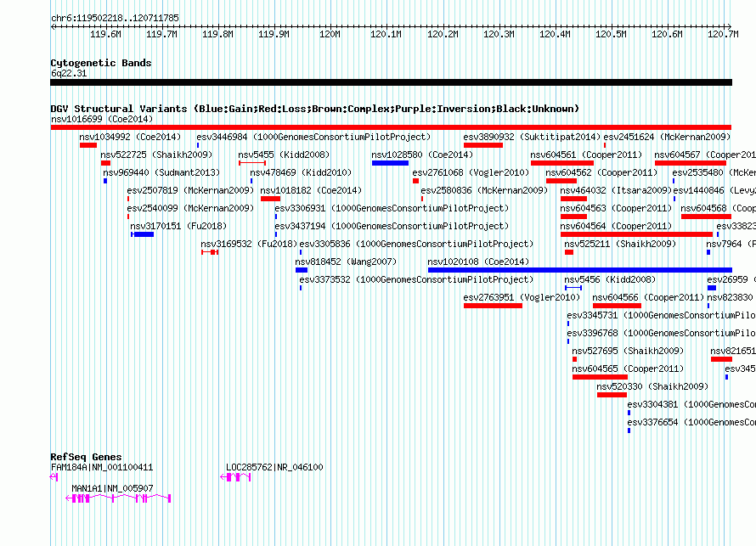Select nsv1020108 (Coe2014) label
Screen dimensions: 756x546
[478, 262]
